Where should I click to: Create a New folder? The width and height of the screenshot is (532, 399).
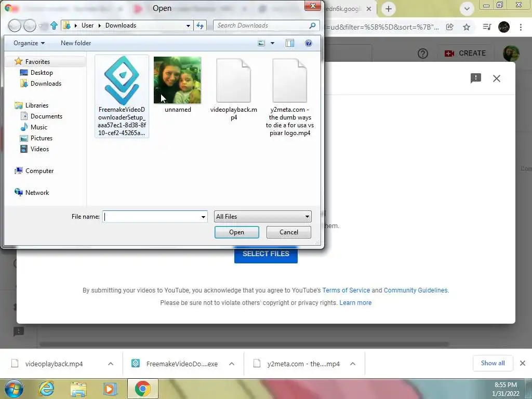(76, 43)
